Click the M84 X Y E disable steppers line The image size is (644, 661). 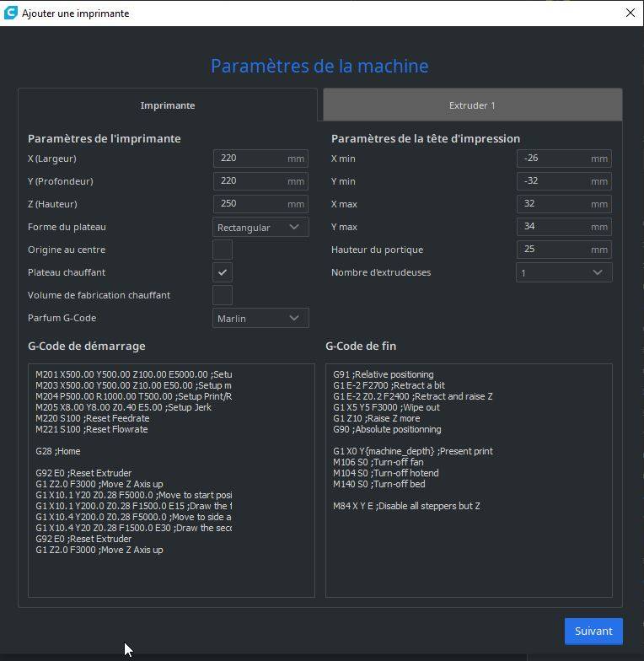[406, 506]
